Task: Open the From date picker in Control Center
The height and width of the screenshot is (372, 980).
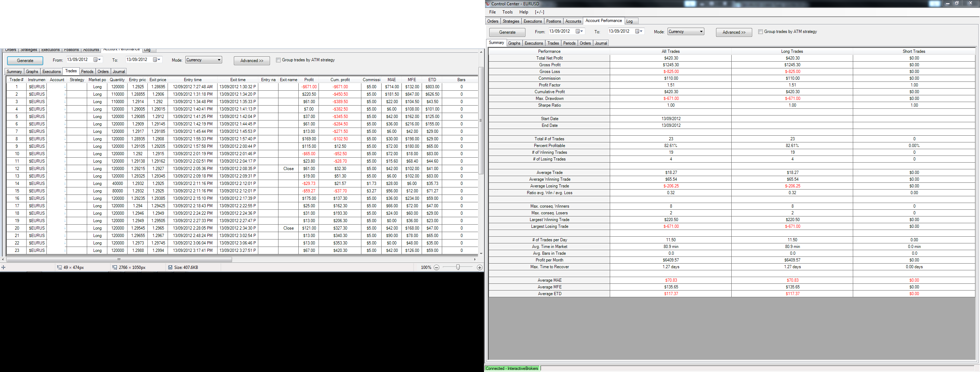Action: point(579,31)
